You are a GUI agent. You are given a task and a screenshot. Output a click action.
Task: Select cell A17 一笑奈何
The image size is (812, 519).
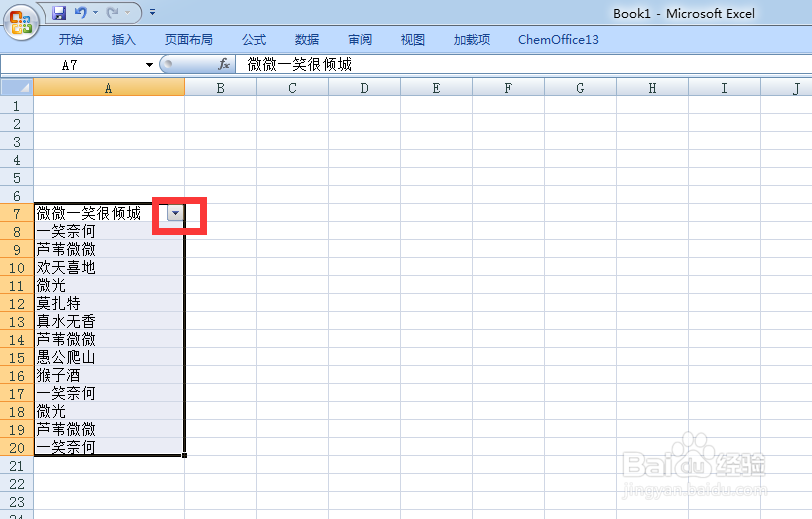click(x=109, y=393)
